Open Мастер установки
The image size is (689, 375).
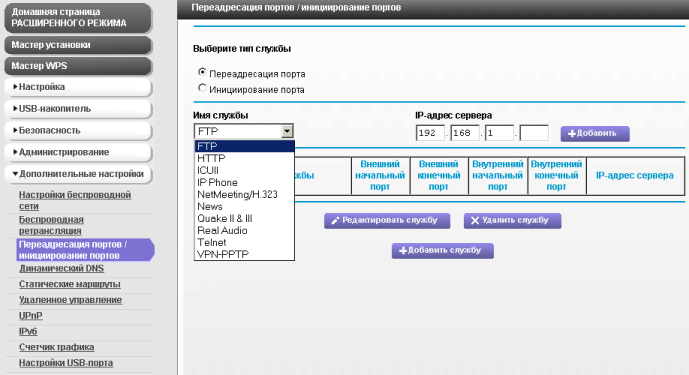78,45
